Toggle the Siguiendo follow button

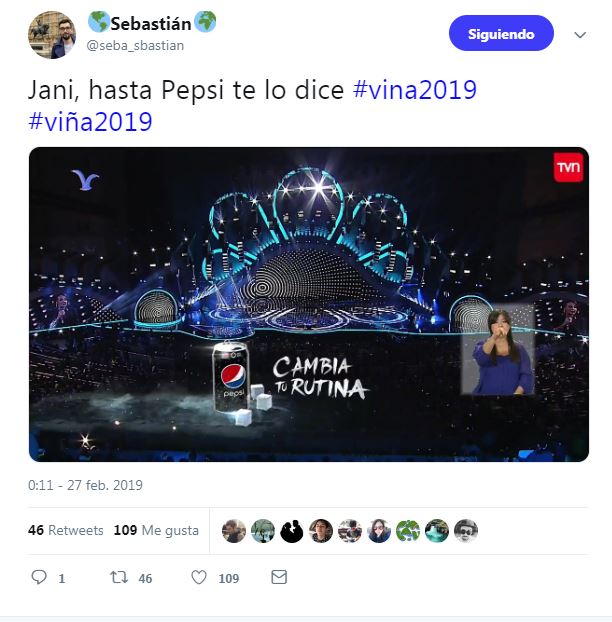[x=501, y=33]
